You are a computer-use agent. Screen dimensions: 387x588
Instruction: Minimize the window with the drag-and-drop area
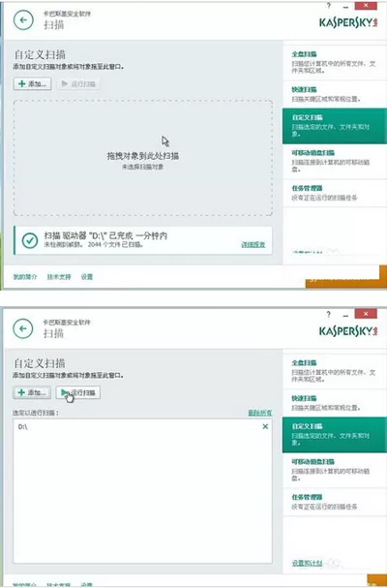(345, 7)
